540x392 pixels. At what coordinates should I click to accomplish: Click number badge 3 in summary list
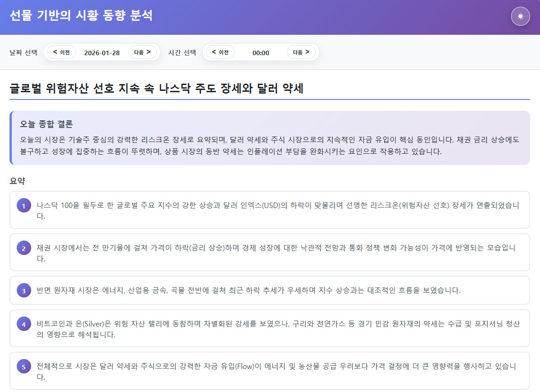(24, 290)
